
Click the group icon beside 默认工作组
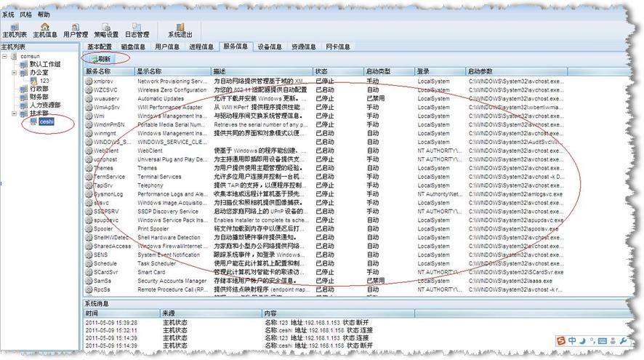pyautogui.click(x=24, y=64)
